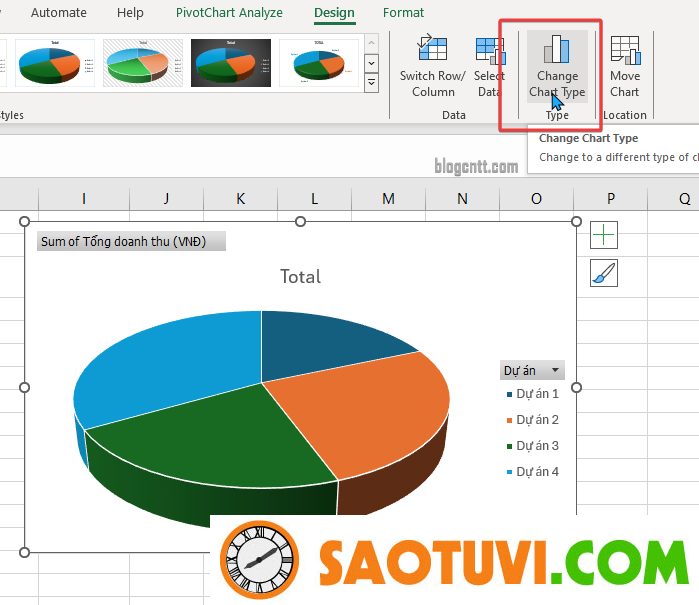Click the Sum of Tổng doanh thu field button
Image resolution: width=699 pixels, height=605 pixels.
(131, 241)
